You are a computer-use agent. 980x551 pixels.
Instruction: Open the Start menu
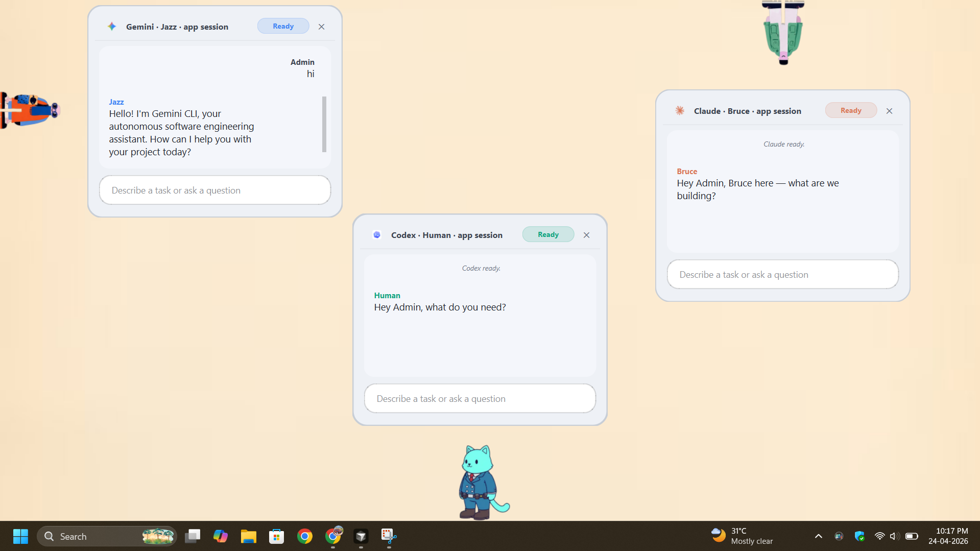pos(20,536)
